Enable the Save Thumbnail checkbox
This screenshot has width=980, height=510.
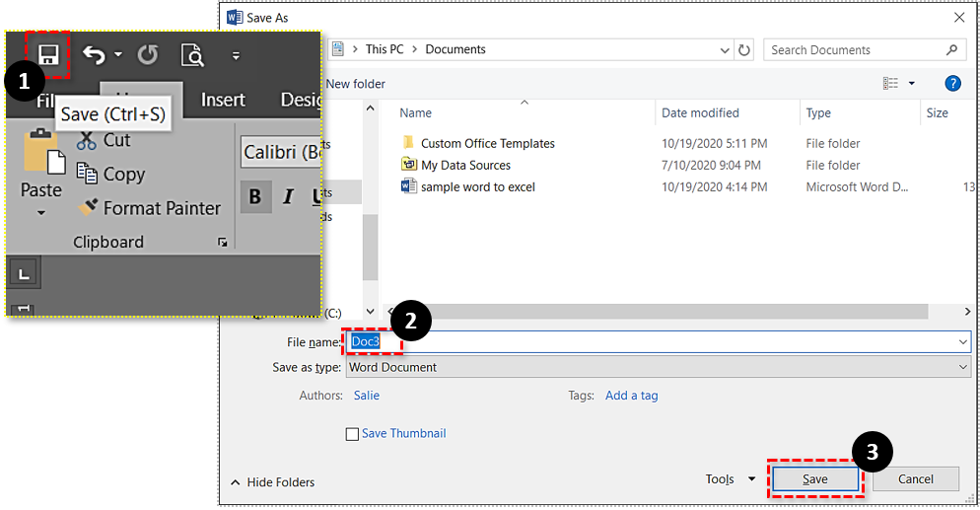point(353,434)
